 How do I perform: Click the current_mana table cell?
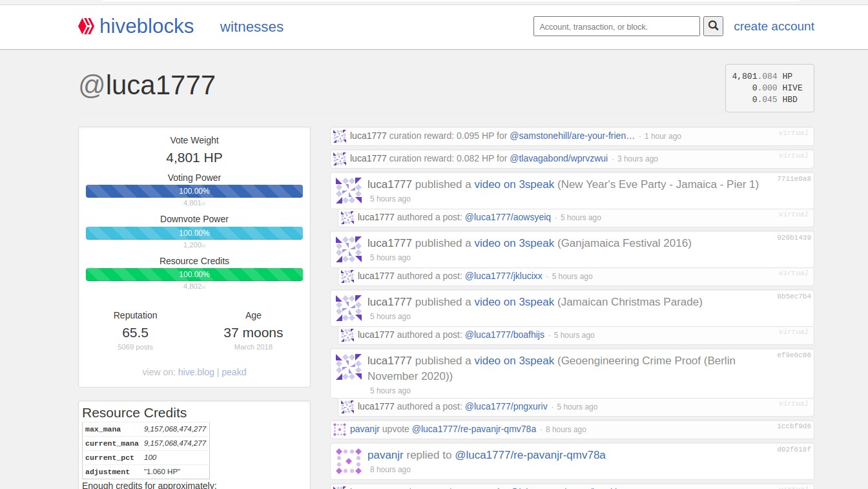click(x=112, y=443)
